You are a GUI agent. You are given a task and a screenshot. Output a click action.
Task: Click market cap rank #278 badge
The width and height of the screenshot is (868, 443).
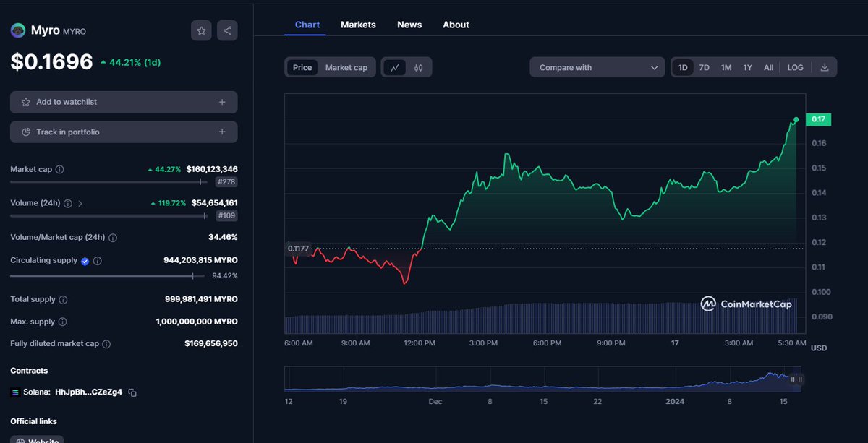226,182
